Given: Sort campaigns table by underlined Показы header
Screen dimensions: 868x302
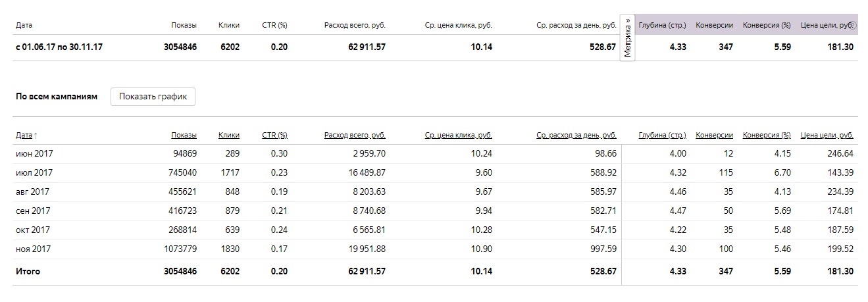Looking at the screenshot, I should click(x=184, y=135).
